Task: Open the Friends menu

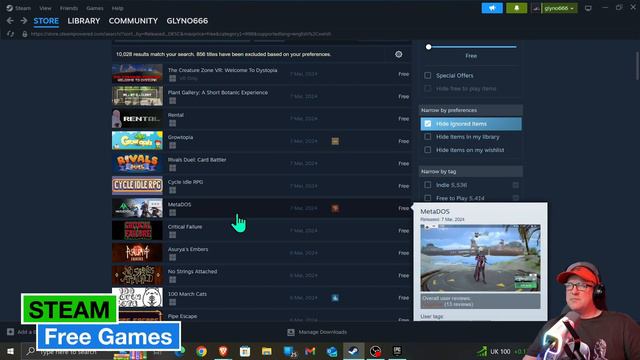Action: pyautogui.click(x=69, y=8)
